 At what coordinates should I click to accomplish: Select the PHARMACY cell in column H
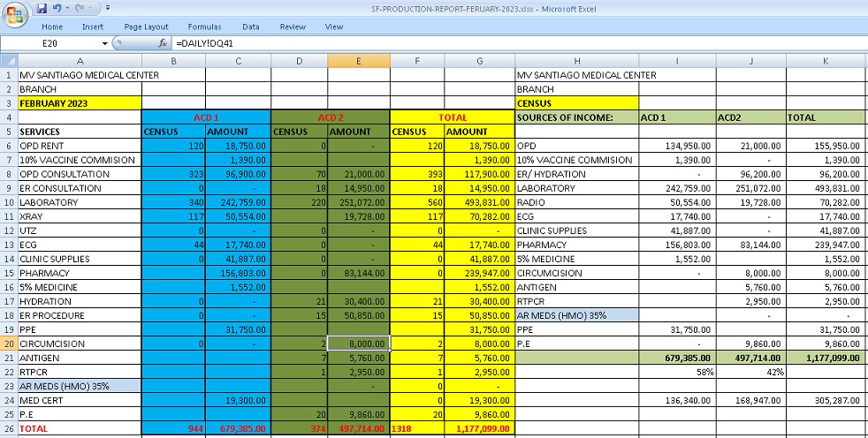(x=577, y=245)
